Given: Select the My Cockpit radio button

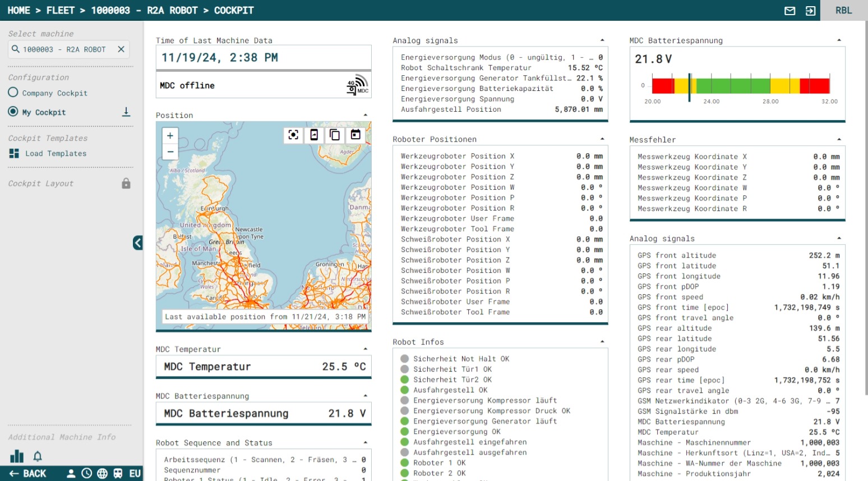Looking at the screenshot, I should [x=13, y=112].
